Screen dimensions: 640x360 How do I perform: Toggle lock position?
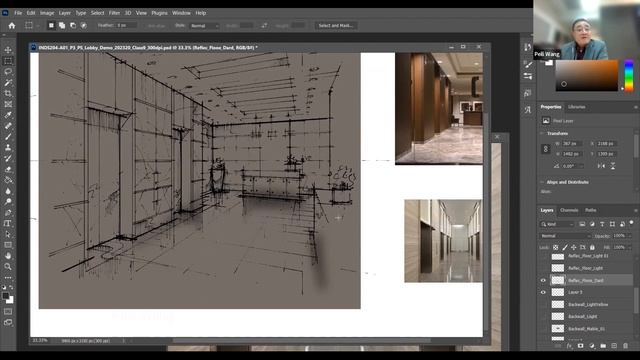573,247
